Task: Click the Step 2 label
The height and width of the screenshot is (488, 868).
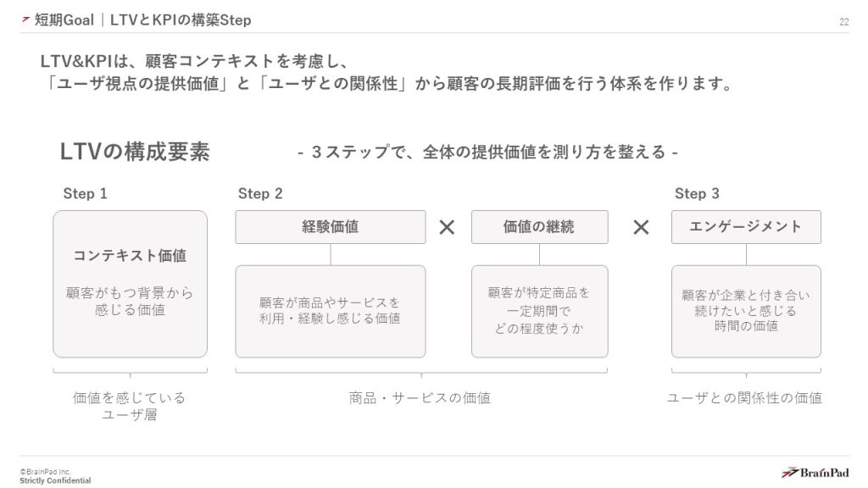Action: (260, 194)
